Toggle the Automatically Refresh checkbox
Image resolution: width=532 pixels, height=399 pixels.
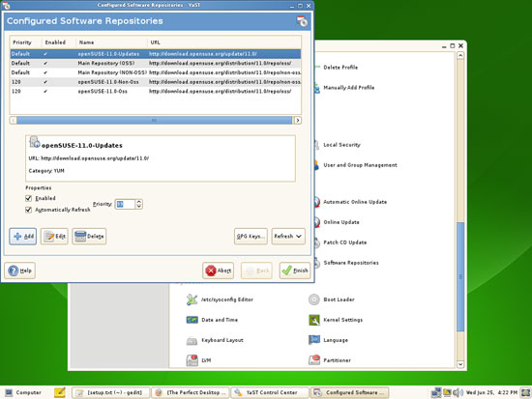28,210
